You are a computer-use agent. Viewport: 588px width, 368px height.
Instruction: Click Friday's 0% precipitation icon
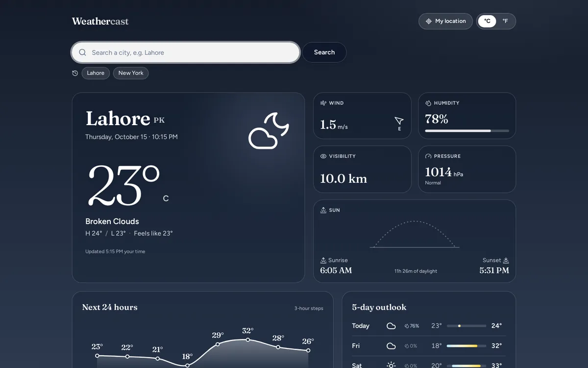pyautogui.click(x=407, y=346)
